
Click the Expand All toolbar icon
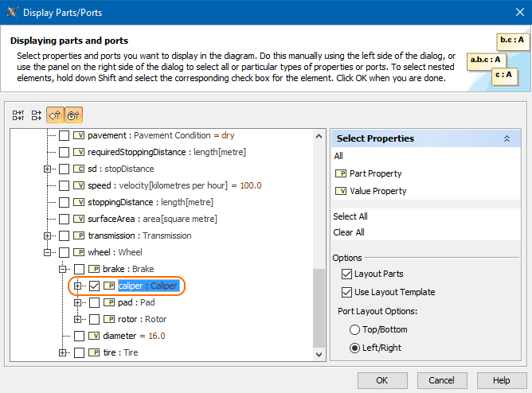tap(18, 115)
